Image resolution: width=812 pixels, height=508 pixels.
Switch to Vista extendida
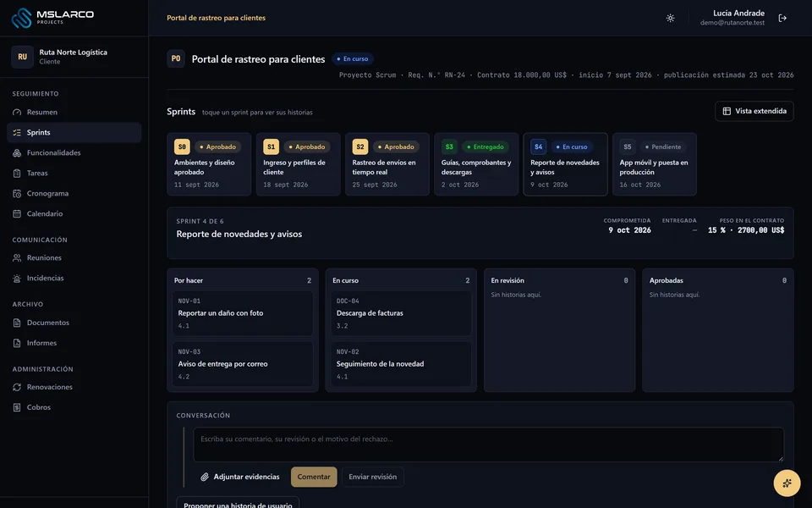(754, 111)
